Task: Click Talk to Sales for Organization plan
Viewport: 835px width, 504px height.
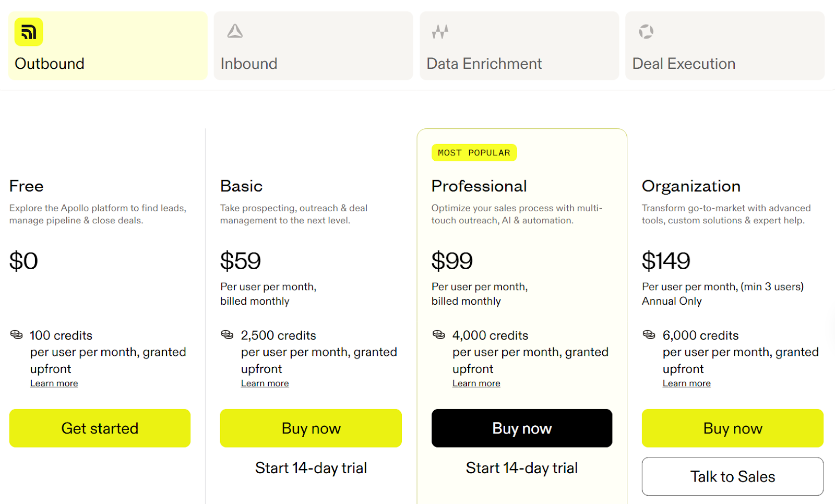Action: coord(732,476)
